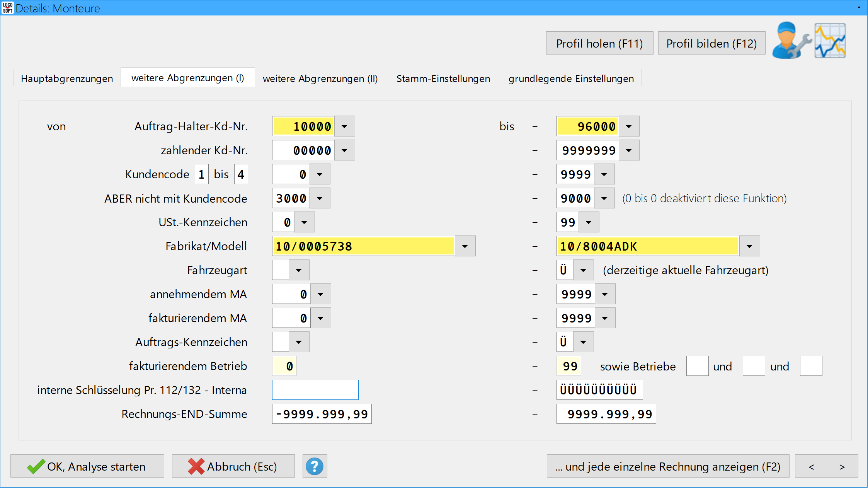Open the Stamm-Einstellungen tab
The image size is (868, 488).
[443, 78]
